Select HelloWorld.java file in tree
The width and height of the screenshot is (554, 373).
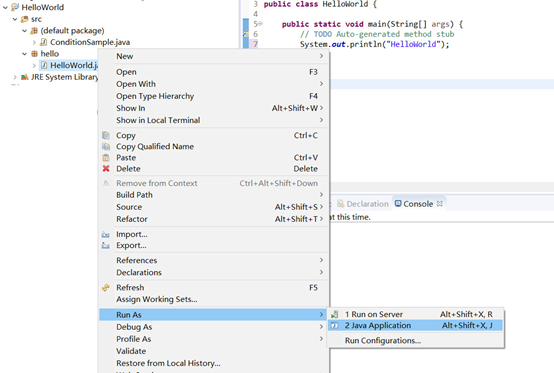74,66
